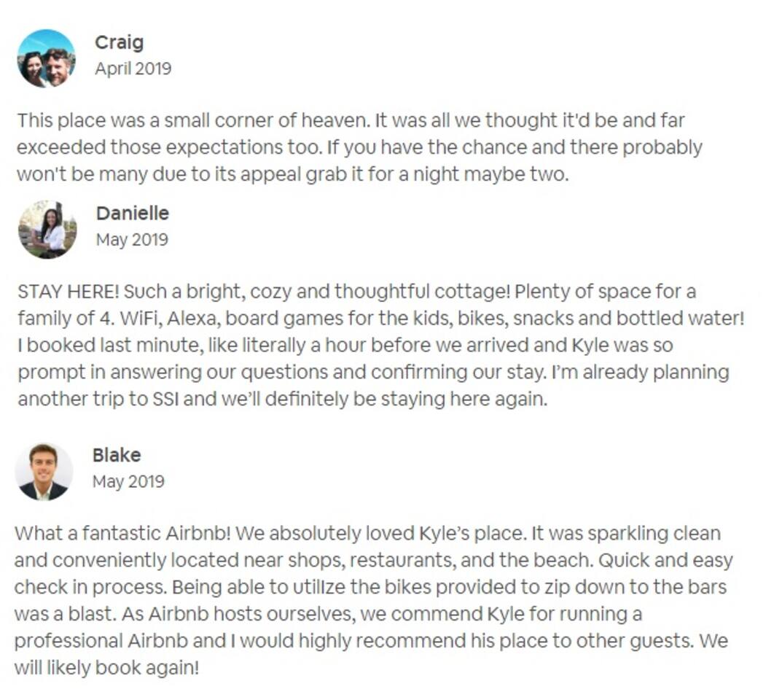Screen dimensions: 774x700
Task: Open Danielle's profile picture
Action: pos(47,229)
